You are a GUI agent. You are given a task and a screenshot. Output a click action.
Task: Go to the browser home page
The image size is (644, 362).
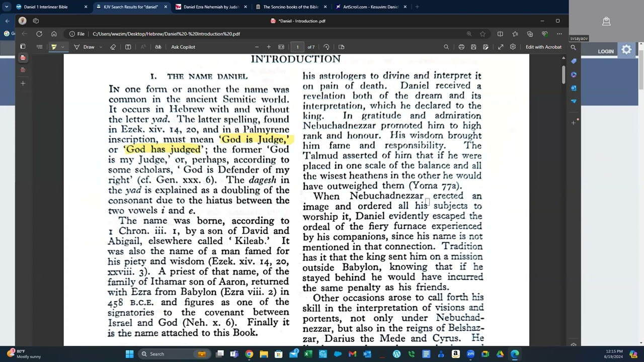54,34
